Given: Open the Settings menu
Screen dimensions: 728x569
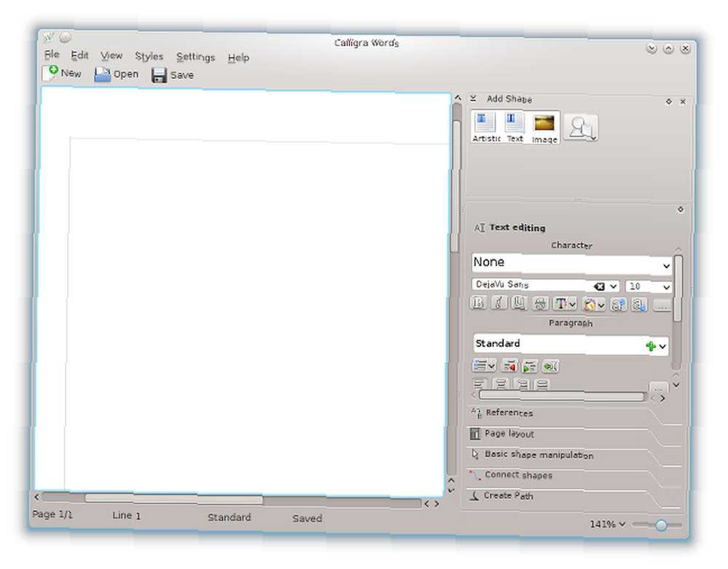Looking at the screenshot, I should pyautogui.click(x=195, y=57).
